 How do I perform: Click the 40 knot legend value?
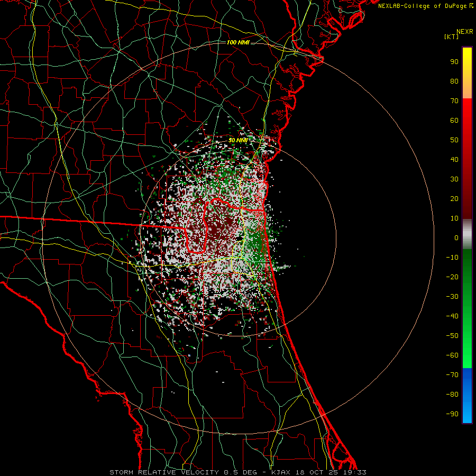point(454,160)
